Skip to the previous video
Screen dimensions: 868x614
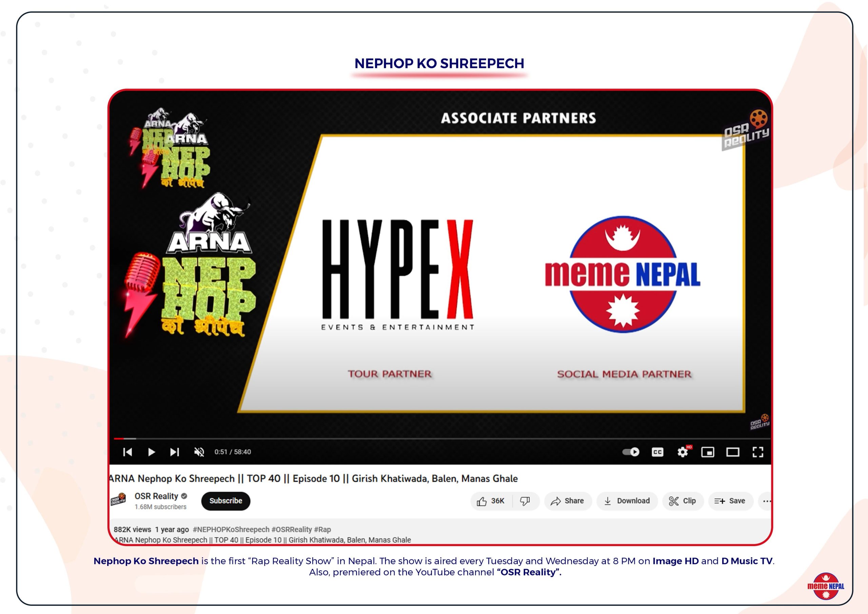point(128,452)
